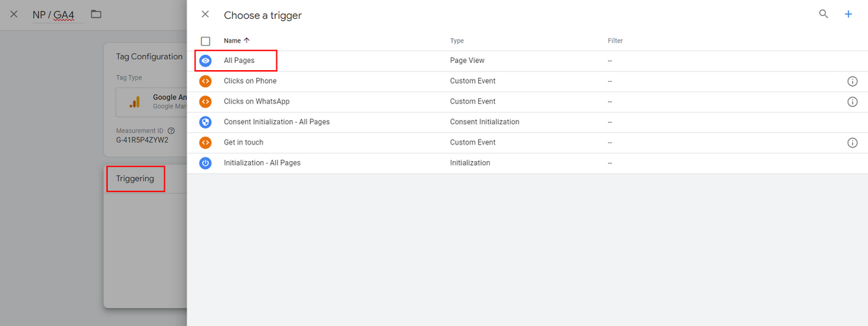Click the Clicks on WhatsApp code icon
868x326 pixels.
[205, 102]
